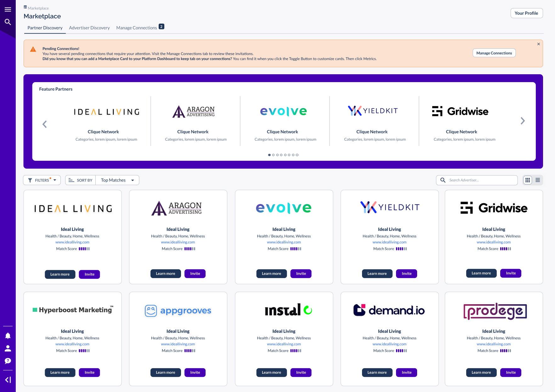Open the Evolve featured partner logo

pos(283,111)
